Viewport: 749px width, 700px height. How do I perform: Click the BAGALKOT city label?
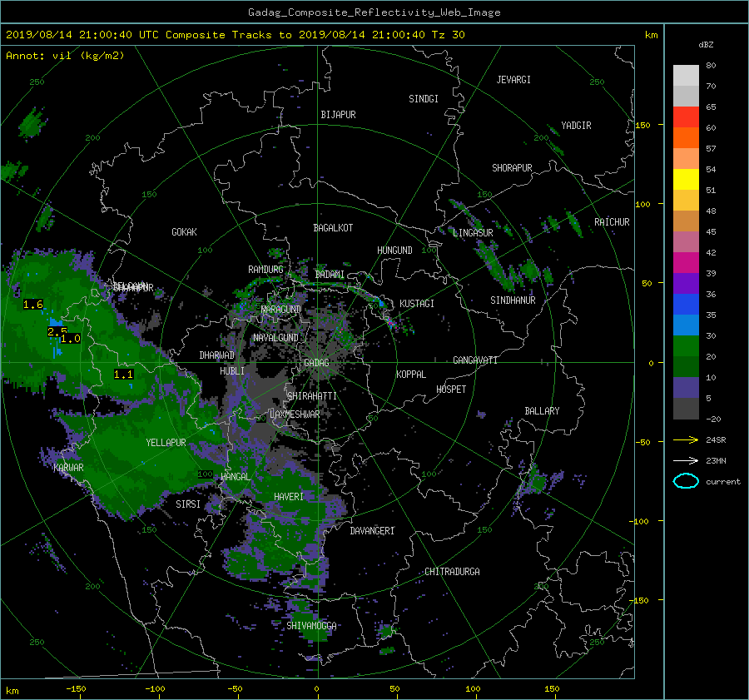point(333,228)
